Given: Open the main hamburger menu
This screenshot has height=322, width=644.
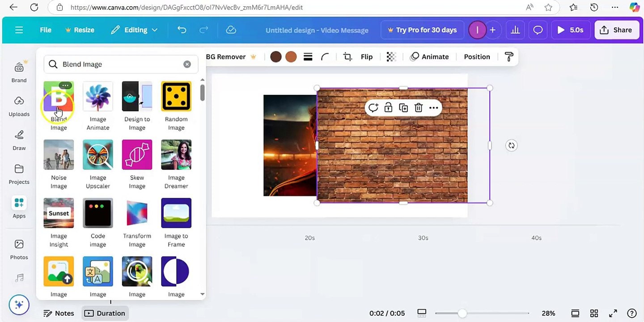Looking at the screenshot, I should 19,30.
